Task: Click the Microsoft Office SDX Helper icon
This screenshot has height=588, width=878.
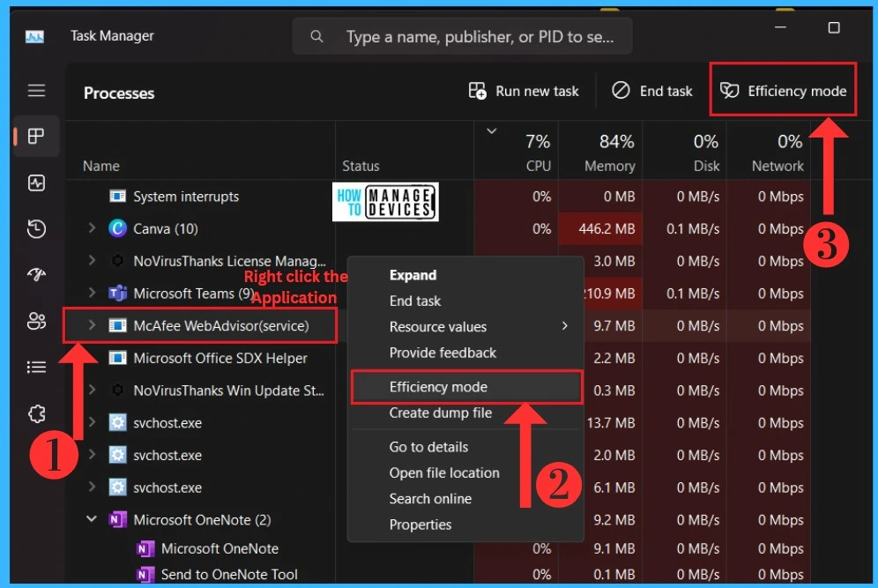Action: coord(117,357)
